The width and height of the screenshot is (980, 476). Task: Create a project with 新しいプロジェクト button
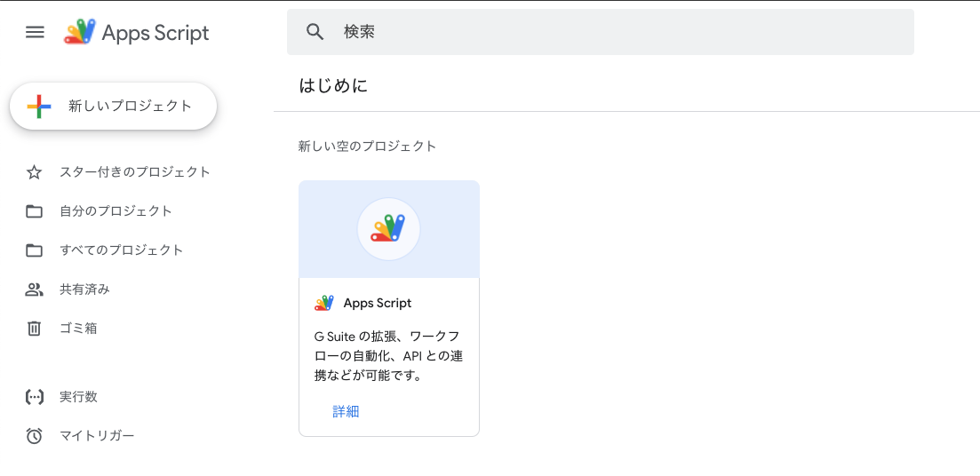(x=113, y=106)
